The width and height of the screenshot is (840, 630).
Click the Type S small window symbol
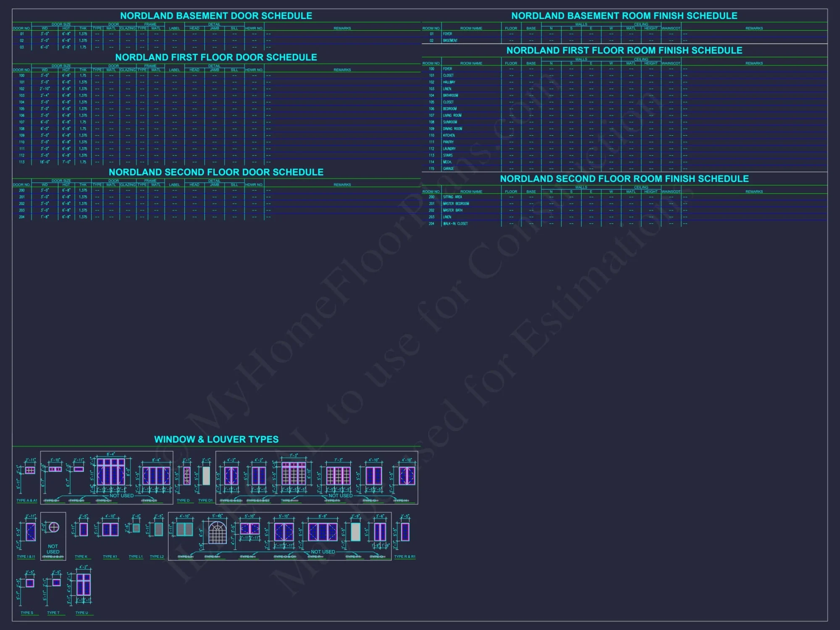point(30,583)
